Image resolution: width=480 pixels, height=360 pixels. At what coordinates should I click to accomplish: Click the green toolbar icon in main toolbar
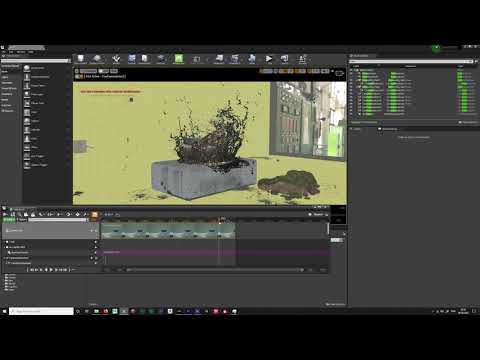[179, 59]
